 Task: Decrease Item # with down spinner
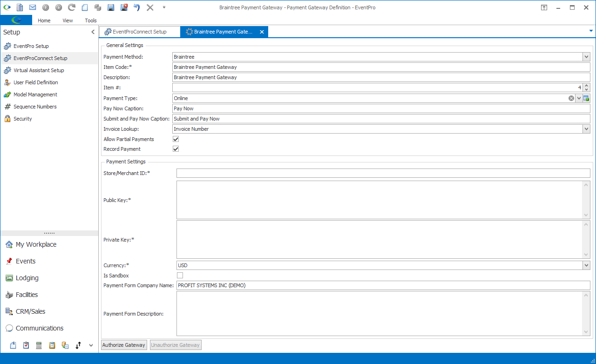[586, 89]
